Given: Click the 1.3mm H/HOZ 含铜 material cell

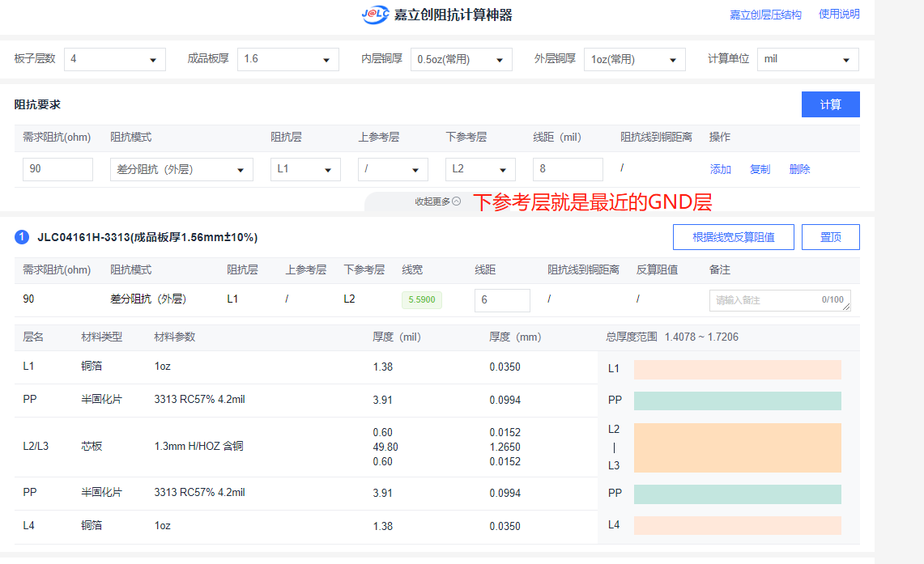Looking at the screenshot, I should coord(198,446).
